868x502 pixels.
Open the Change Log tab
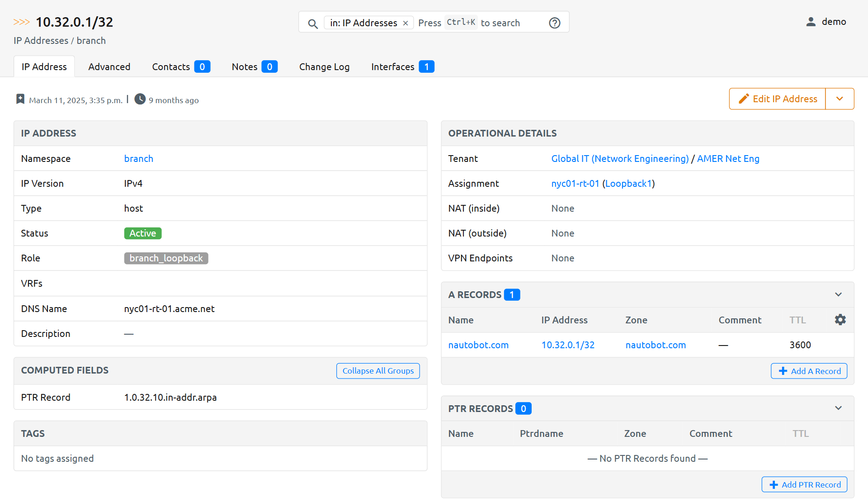324,66
